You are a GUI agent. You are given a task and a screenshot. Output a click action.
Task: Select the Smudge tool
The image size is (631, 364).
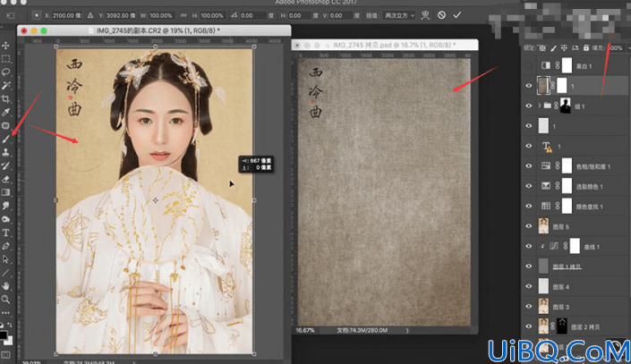point(5,206)
